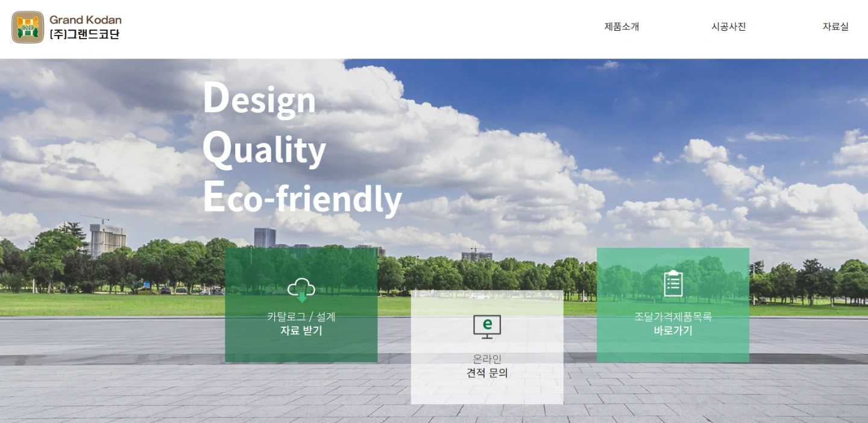Click the (주)그랜드코단 company name
Viewport: 868px width, 423px height.
85,34
